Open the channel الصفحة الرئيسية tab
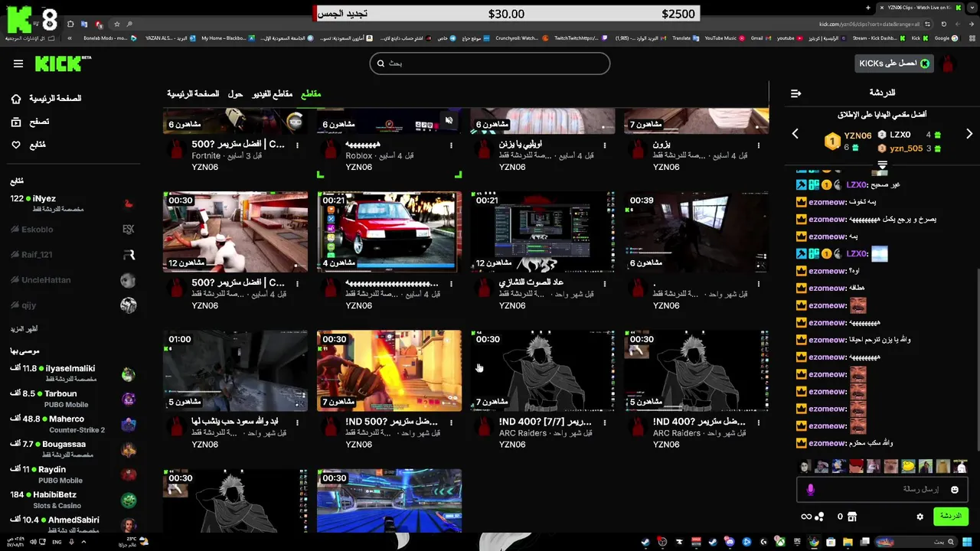The width and height of the screenshot is (980, 551). coord(193,93)
